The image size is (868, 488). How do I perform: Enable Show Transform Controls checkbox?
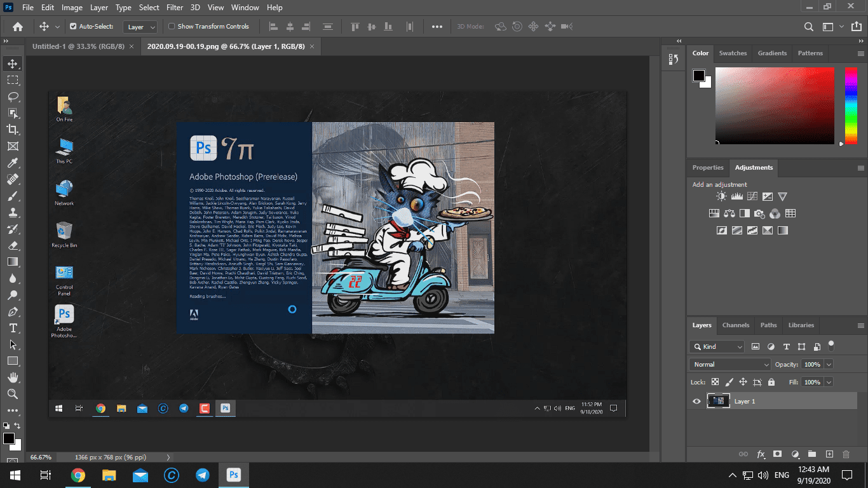point(172,27)
